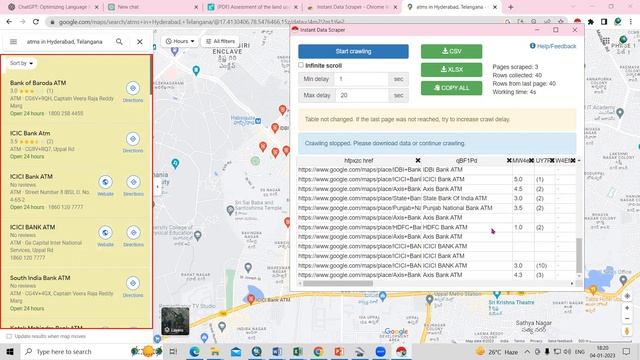Remove the UY7F column
Screen dimensions: 640x360
pos(552,161)
